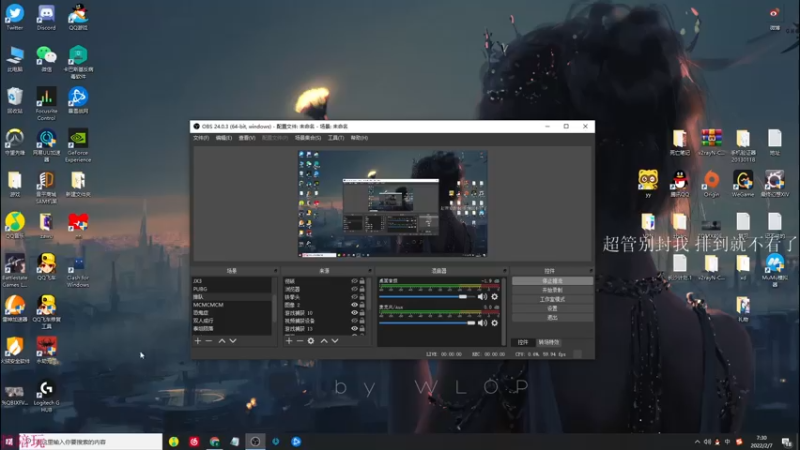Open the 查看(V) menu in OBS
The width and height of the screenshot is (800, 450).
pos(247,138)
